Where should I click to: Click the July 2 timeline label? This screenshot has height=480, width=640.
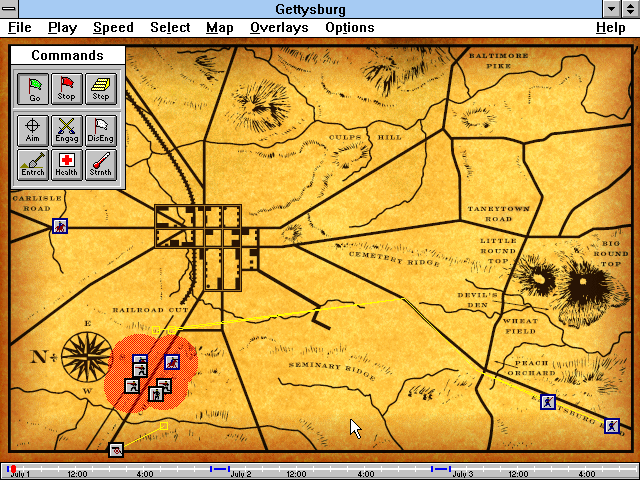tap(241, 475)
